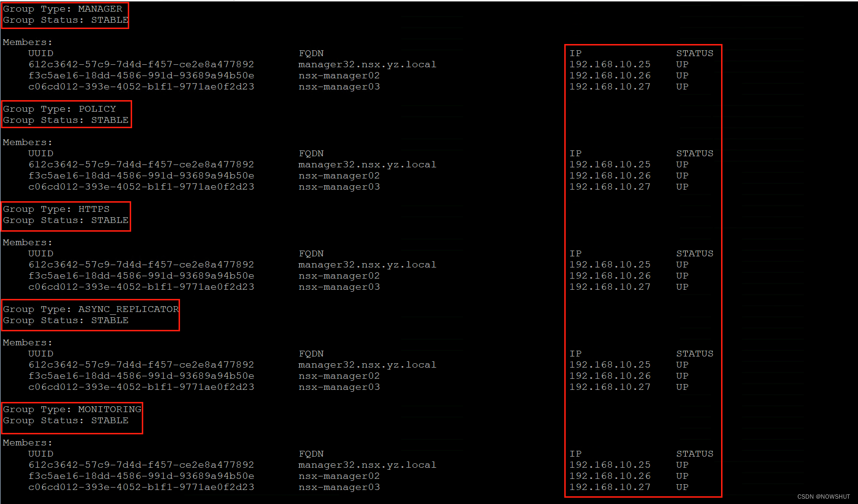Click UUID column header in MONITORING group

(41, 454)
